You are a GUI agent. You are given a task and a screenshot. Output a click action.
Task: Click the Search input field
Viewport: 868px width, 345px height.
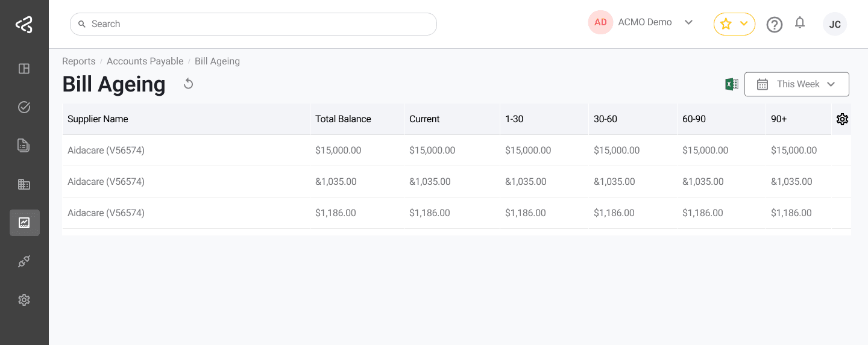pos(253,24)
